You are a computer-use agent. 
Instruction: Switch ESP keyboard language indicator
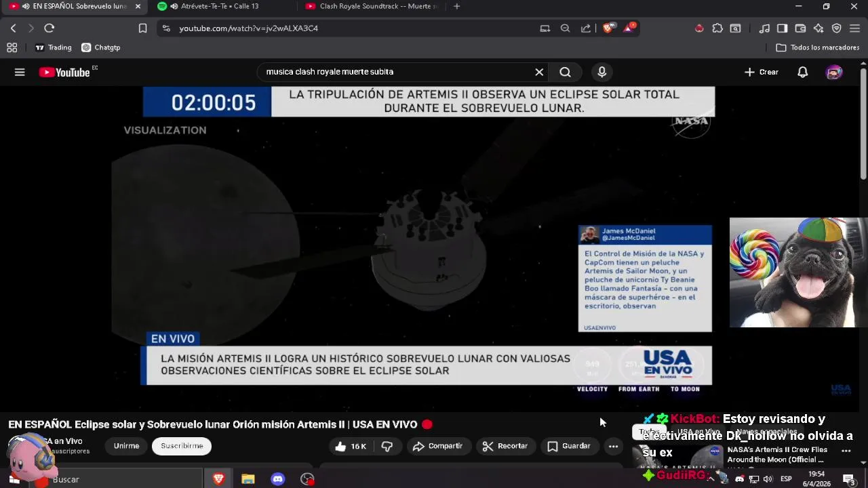[786, 479]
